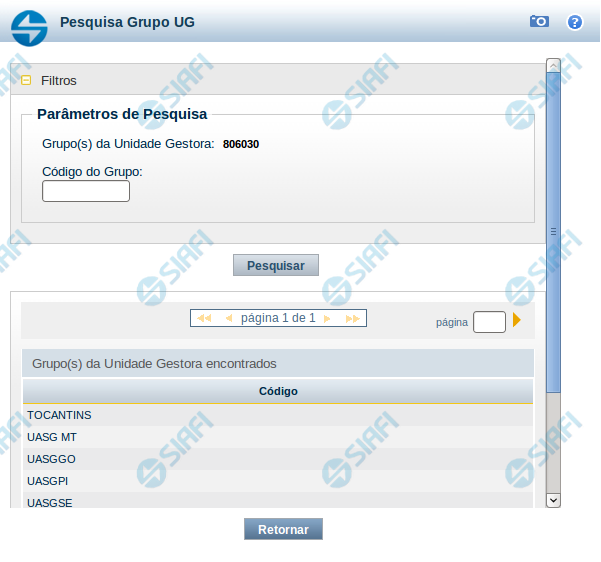The image size is (601, 562).
Task: Click the Retornar button
Action: click(283, 530)
